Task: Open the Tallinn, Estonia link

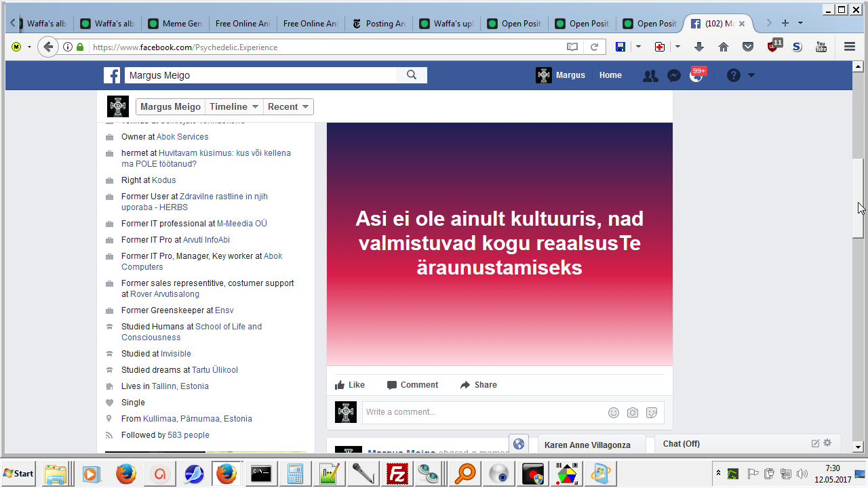Action: pos(180,386)
